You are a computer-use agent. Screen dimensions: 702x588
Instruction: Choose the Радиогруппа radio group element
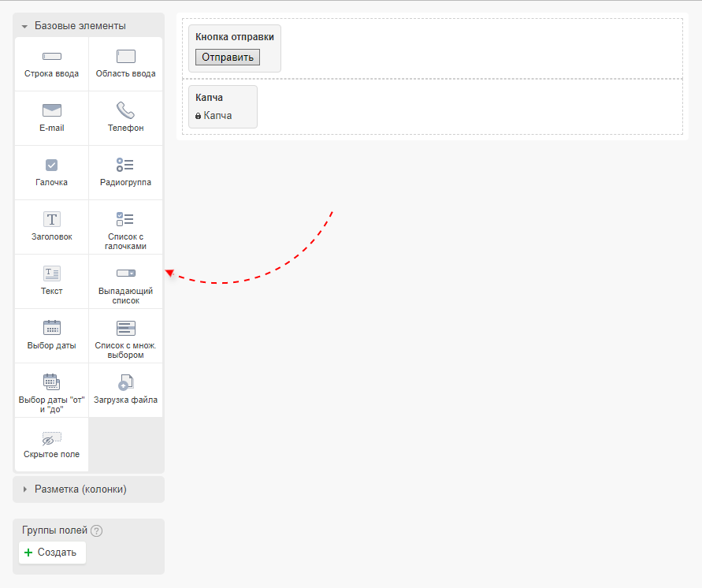(x=126, y=173)
